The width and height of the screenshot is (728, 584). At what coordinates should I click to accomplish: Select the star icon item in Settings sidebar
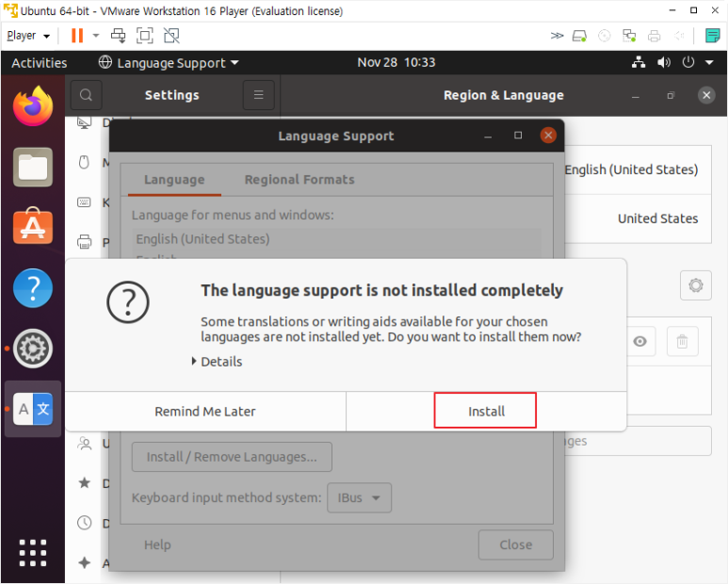(84, 483)
